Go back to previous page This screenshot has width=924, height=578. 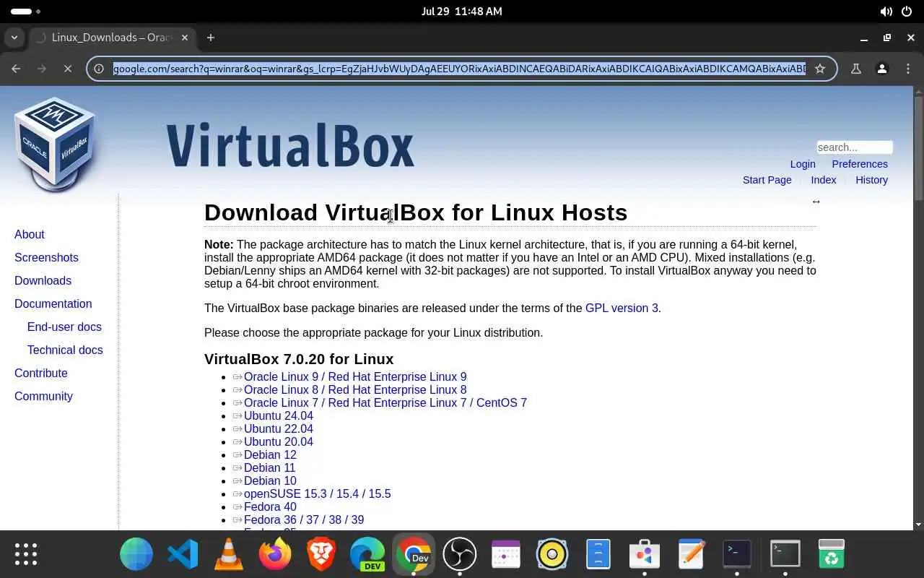pyautogui.click(x=16, y=69)
